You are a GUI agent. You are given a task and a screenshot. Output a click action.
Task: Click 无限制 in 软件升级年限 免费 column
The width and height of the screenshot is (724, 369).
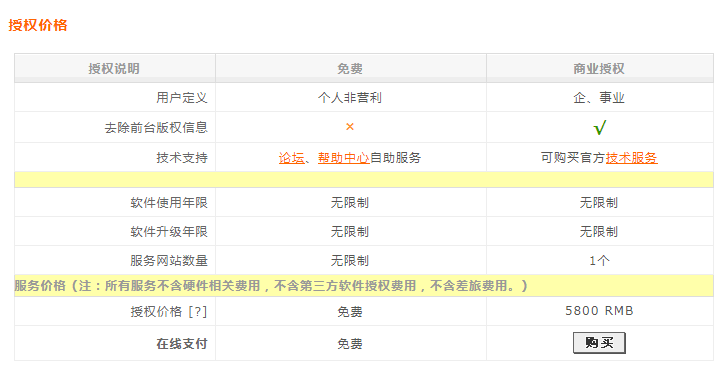[x=350, y=231]
